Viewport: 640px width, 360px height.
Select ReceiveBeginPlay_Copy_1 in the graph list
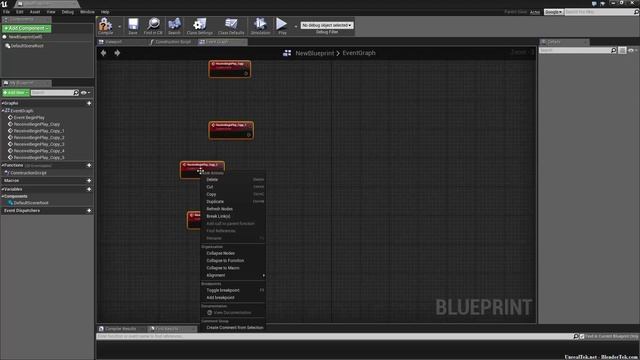(39, 131)
